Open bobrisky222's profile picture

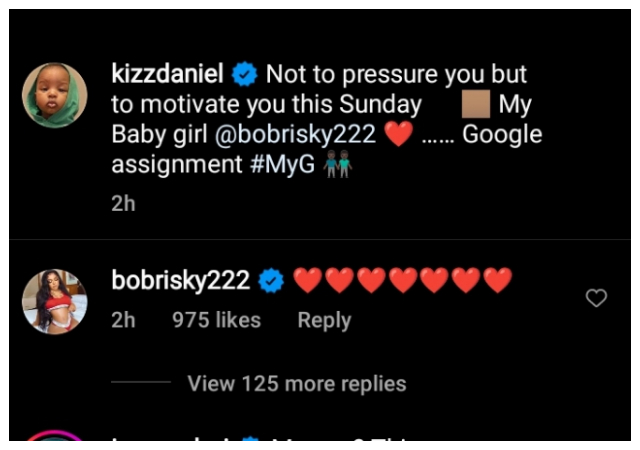pos(55,301)
